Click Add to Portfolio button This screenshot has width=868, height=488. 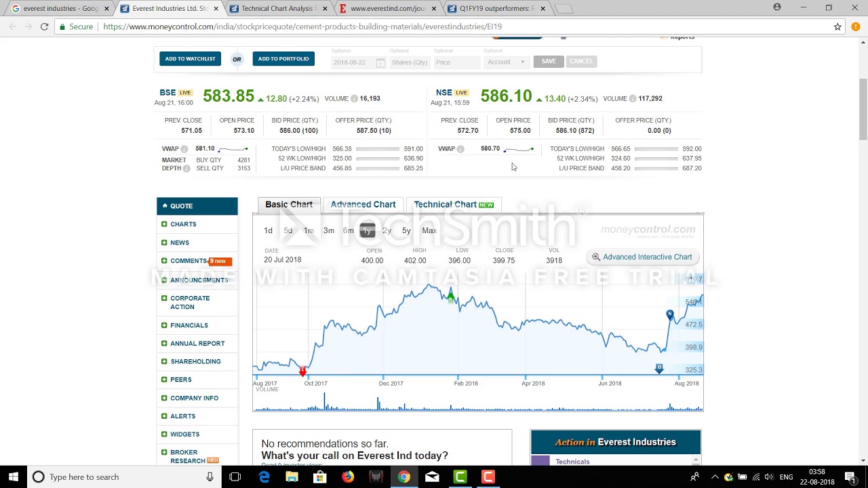283,59
